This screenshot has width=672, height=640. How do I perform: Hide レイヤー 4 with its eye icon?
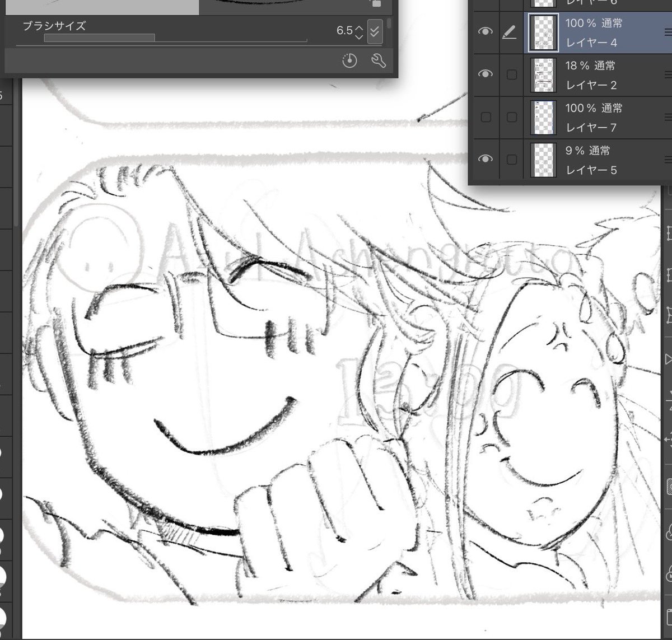coord(485,32)
